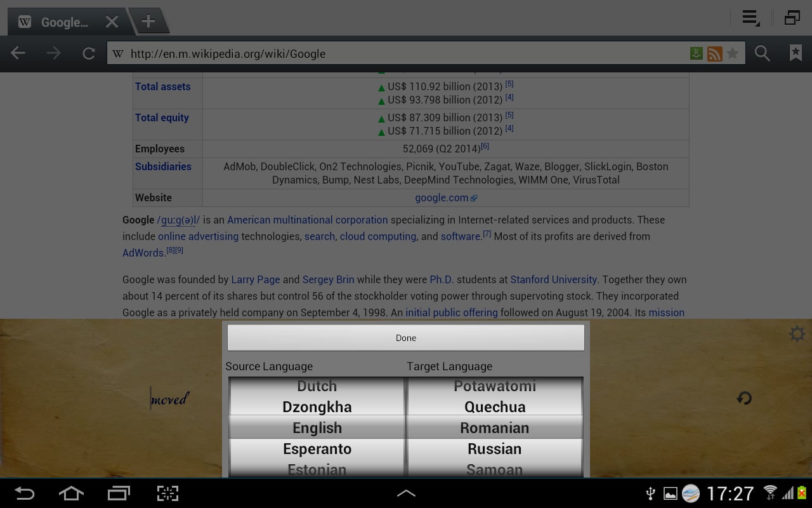Open the Ph.D. link
This screenshot has width=812, height=508.
click(442, 279)
